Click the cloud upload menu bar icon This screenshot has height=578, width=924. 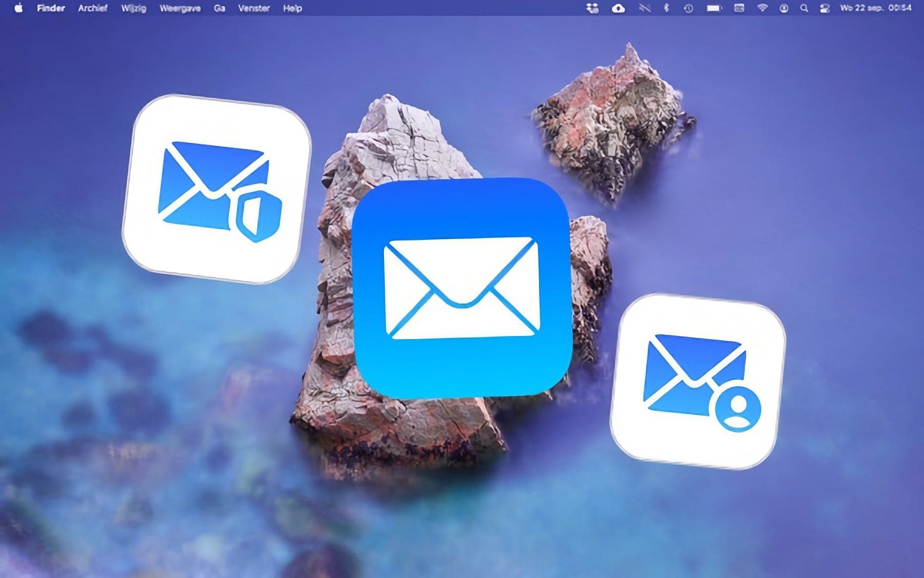[619, 8]
